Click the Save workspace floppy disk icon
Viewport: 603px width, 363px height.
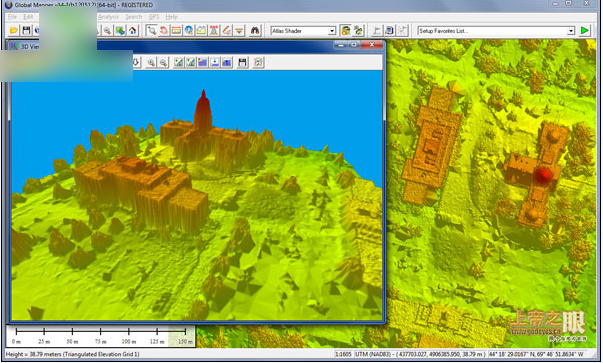tap(26, 30)
